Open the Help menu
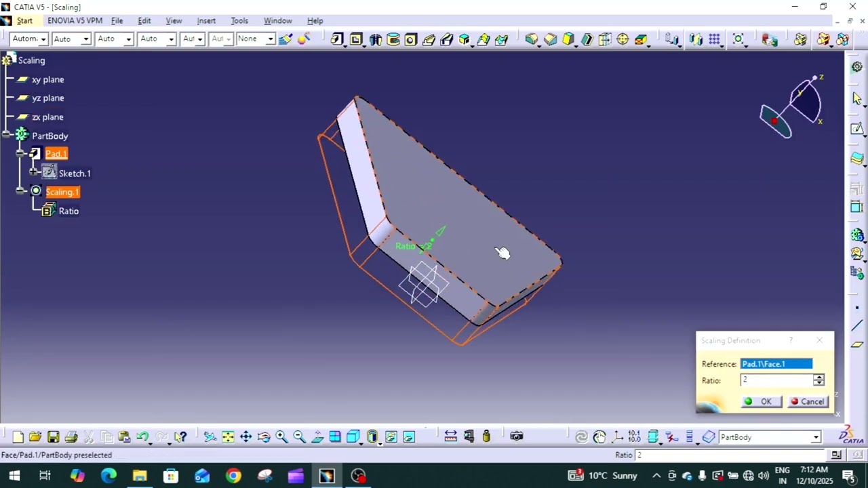 [315, 21]
